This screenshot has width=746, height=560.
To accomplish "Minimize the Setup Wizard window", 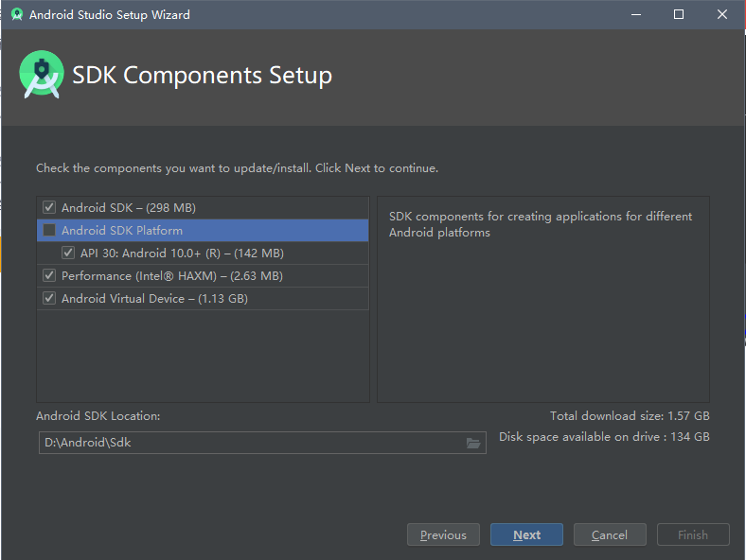I will point(636,15).
